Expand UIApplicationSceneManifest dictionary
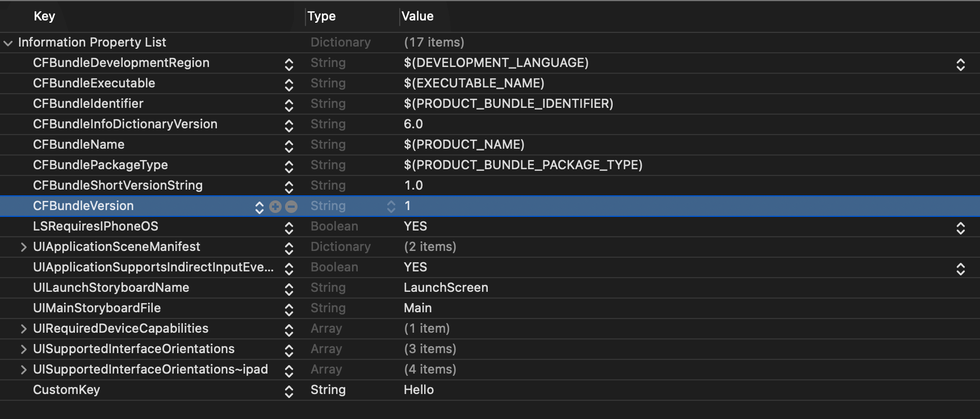Screen dimensions: 980x419 (23, 247)
